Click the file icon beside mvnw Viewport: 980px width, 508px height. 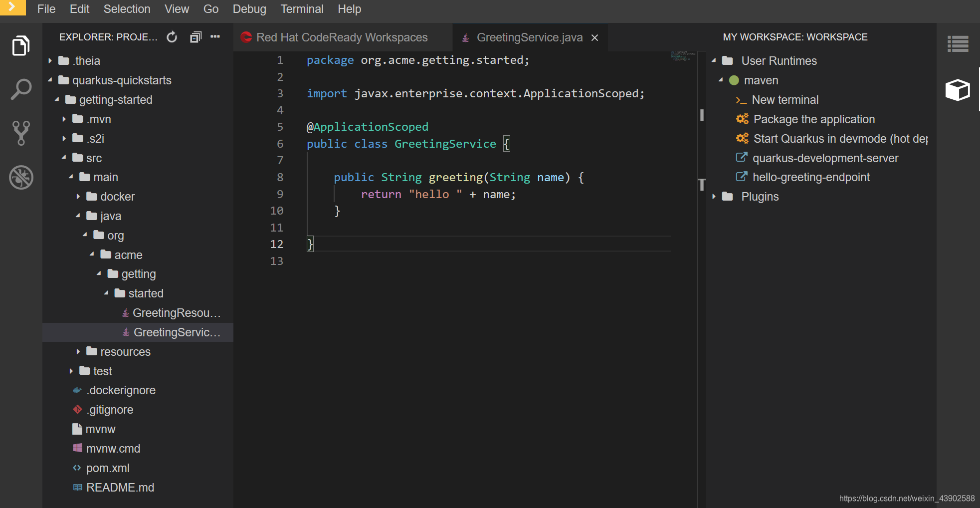click(x=77, y=429)
